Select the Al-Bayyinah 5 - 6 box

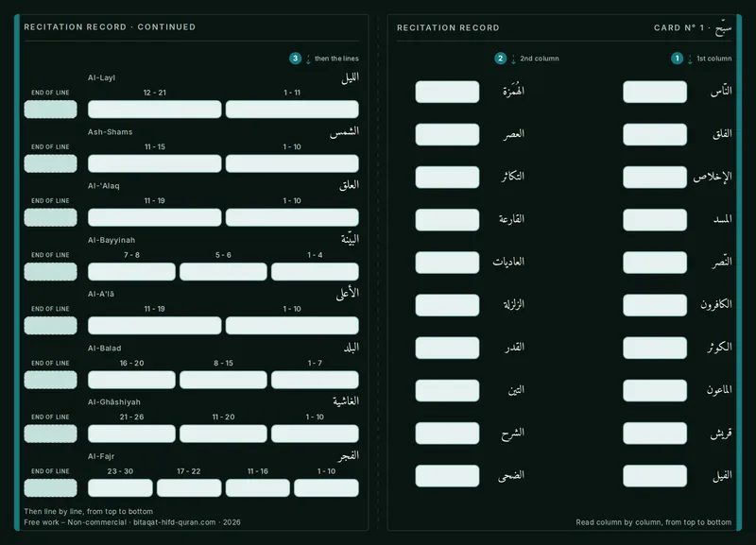click(x=223, y=271)
